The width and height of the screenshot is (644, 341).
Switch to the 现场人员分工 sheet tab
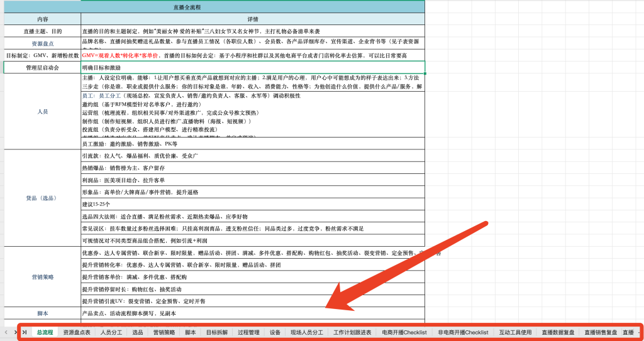point(307,332)
